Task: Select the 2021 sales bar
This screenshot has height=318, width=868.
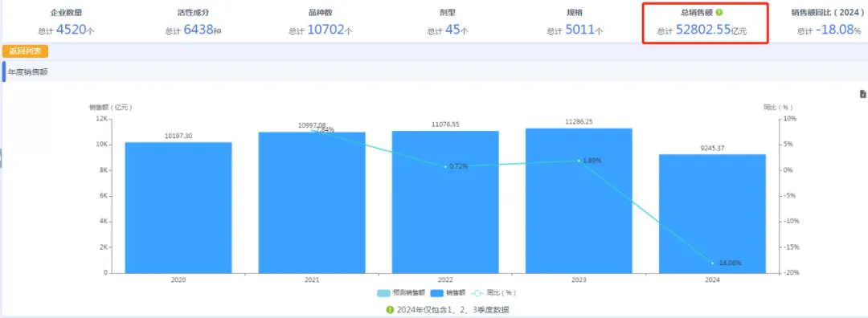Action: 312,202
